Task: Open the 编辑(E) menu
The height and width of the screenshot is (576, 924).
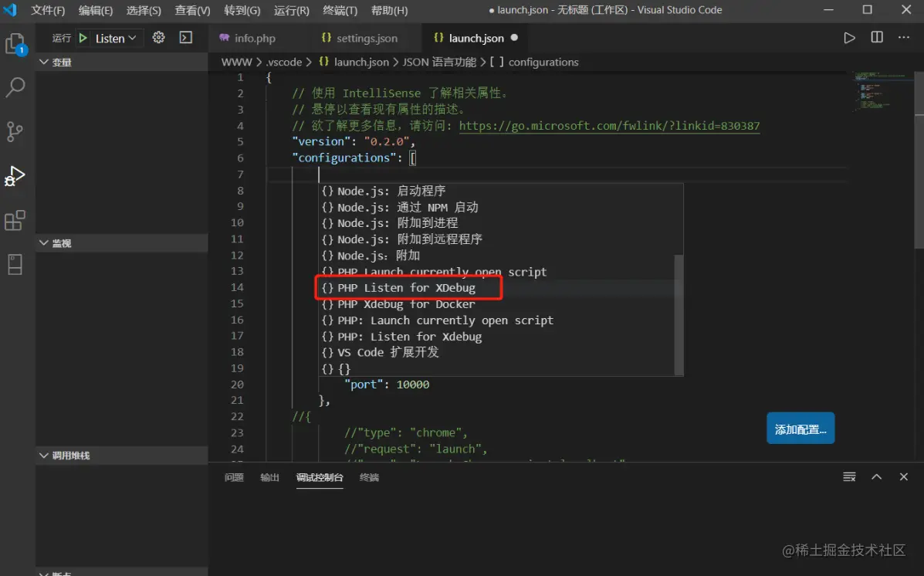Action: pyautogui.click(x=96, y=10)
